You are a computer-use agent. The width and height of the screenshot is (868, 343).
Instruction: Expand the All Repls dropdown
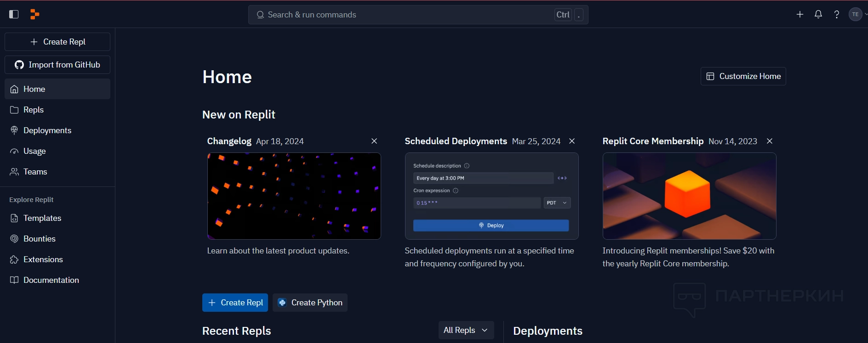click(x=466, y=330)
